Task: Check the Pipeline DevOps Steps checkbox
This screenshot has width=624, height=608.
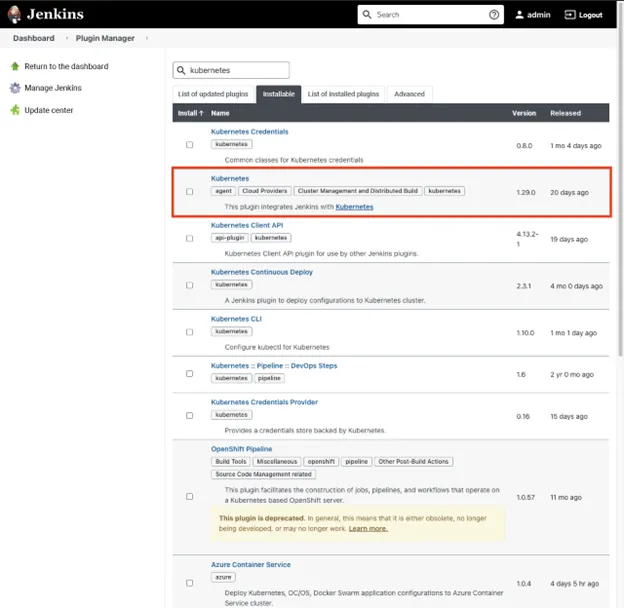Action: [189, 374]
